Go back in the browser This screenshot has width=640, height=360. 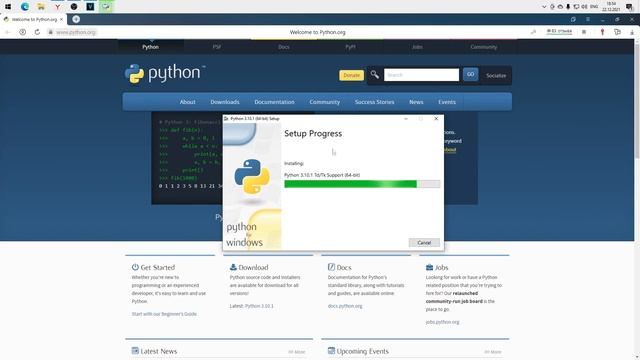coord(8,32)
